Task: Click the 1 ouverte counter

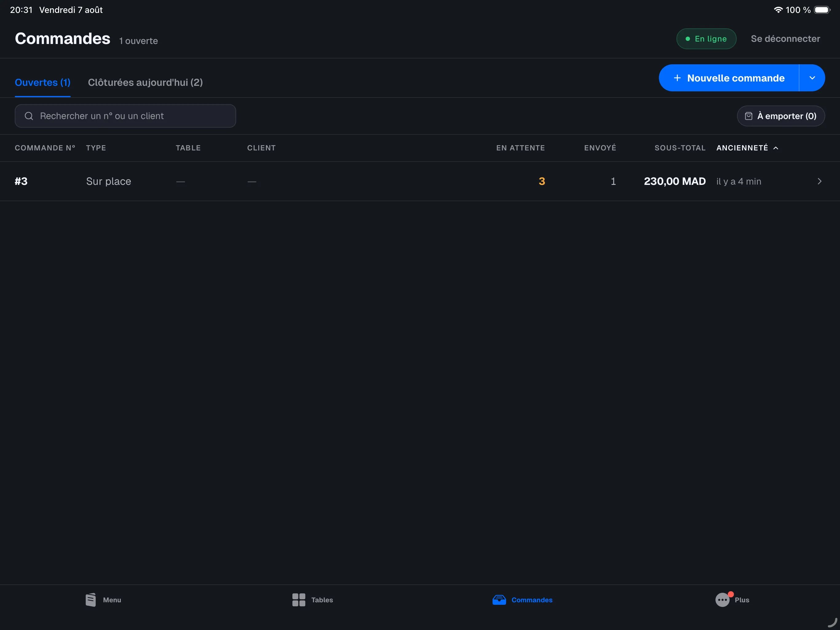Action: point(139,41)
